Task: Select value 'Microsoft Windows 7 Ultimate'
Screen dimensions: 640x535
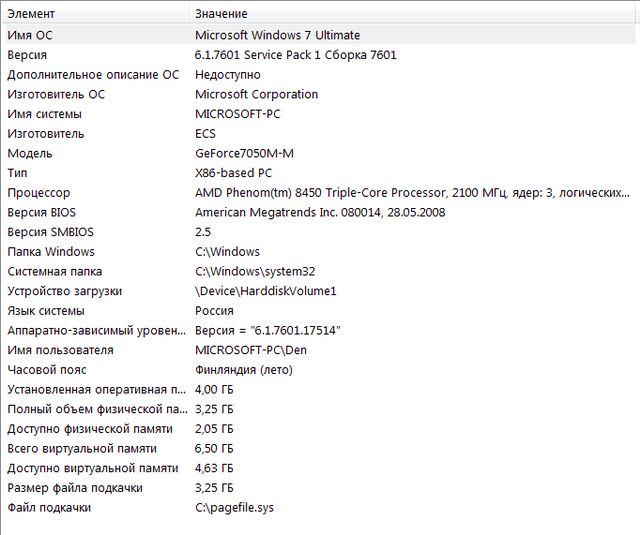Action: [x=278, y=35]
